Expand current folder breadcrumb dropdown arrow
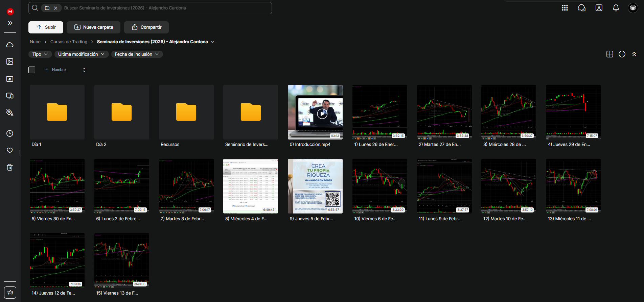 tap(213, 42)
